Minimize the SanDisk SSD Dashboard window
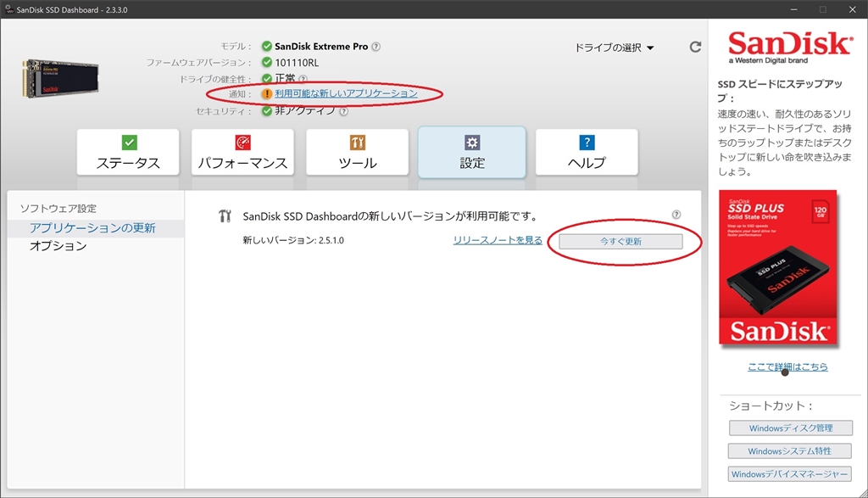 tap(793, 9)
